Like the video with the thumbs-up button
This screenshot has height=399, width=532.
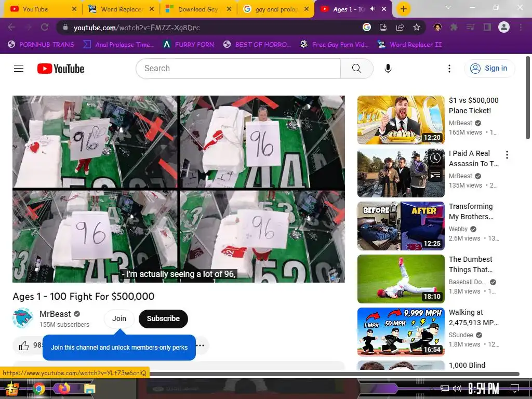(x=24, y=345)
